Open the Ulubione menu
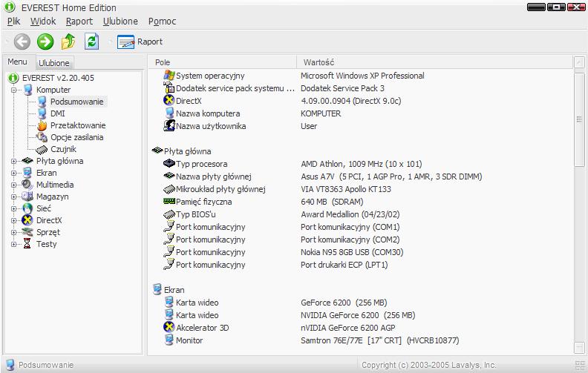This screenshot has width=588, height=373. (x=120, y=22)
